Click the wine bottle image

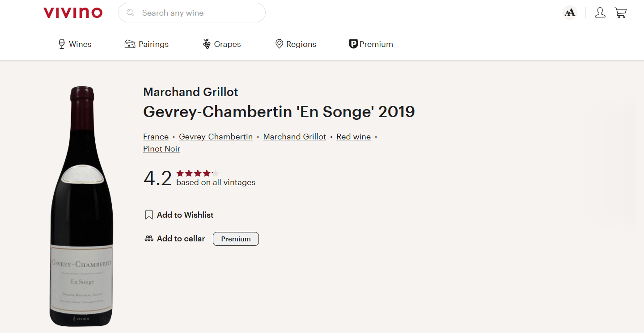tap(81, 206)
